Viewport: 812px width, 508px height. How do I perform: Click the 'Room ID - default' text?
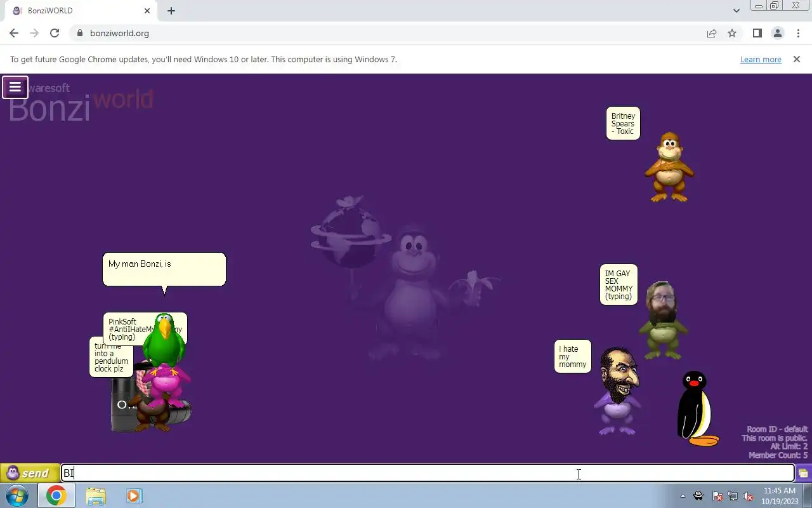click(x=777, y=429)
